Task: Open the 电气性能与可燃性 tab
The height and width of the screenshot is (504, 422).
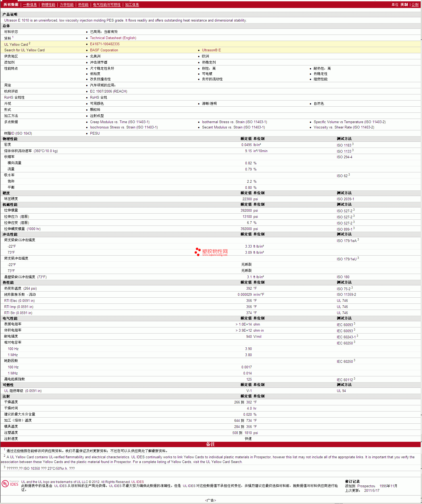Action: pos(107,5)
